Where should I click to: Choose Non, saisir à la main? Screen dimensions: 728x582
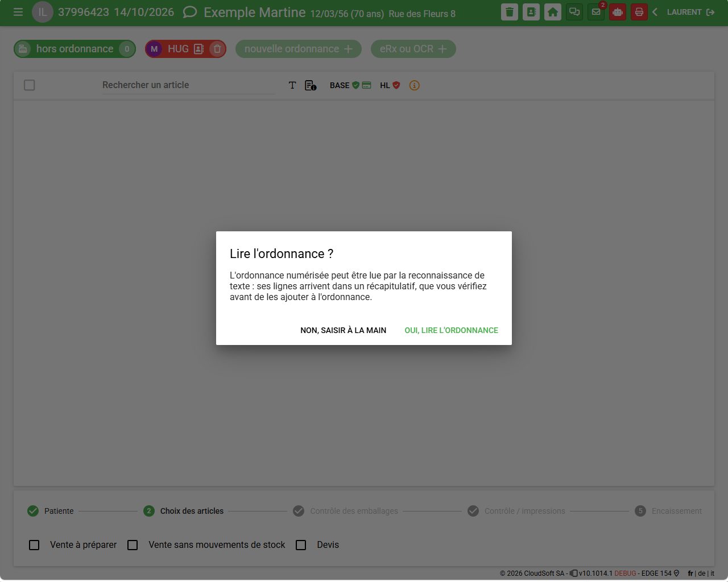pyautogui.click(x=344, y=330)
